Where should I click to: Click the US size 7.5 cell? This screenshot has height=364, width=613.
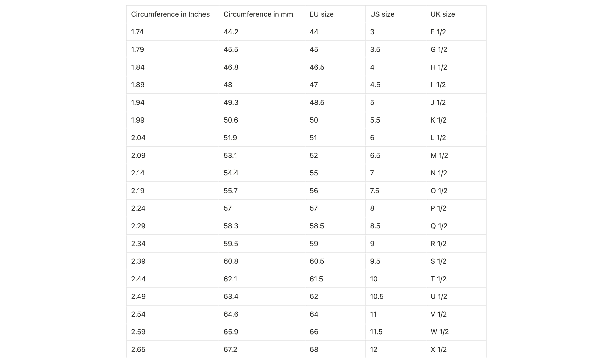[x=374, y=191]
